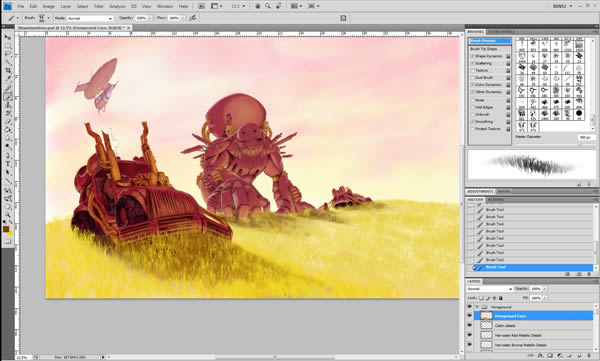Hide the Foreground layer group

pyautogui.click(x=470, y=307)
